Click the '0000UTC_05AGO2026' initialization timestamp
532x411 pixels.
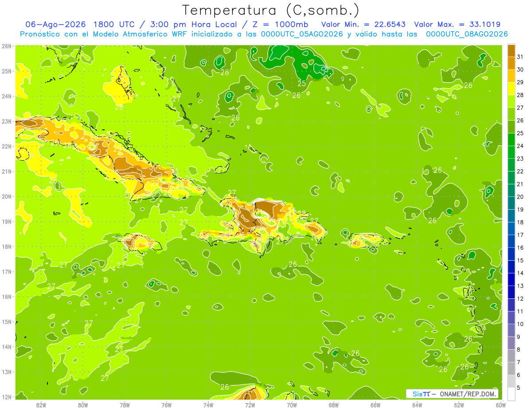(302, 34)
